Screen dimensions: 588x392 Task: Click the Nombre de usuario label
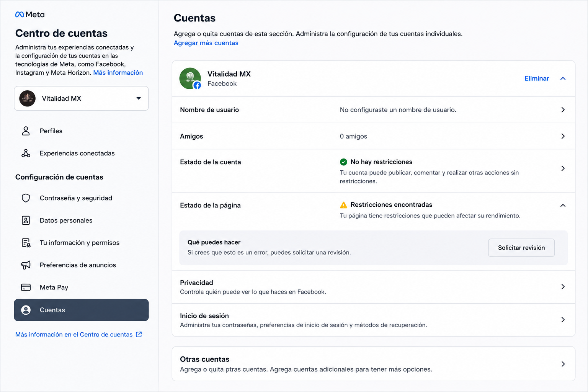click(209, 110)
